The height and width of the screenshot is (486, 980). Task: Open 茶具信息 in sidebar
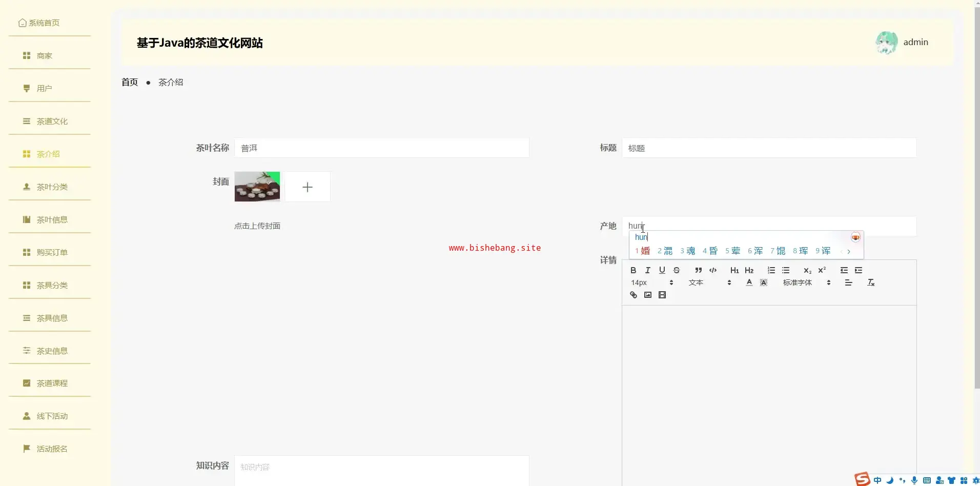pyautogui.click(x=50, y=318)
